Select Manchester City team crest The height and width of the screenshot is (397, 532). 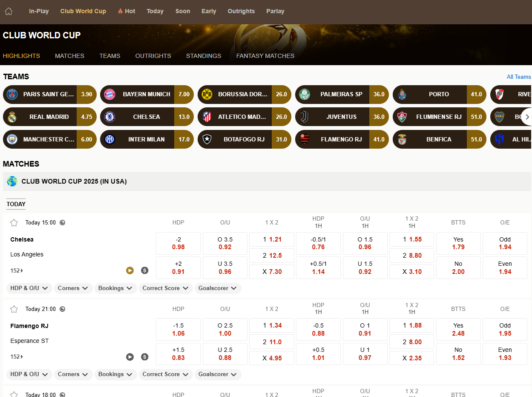click(x=12, y=139)
